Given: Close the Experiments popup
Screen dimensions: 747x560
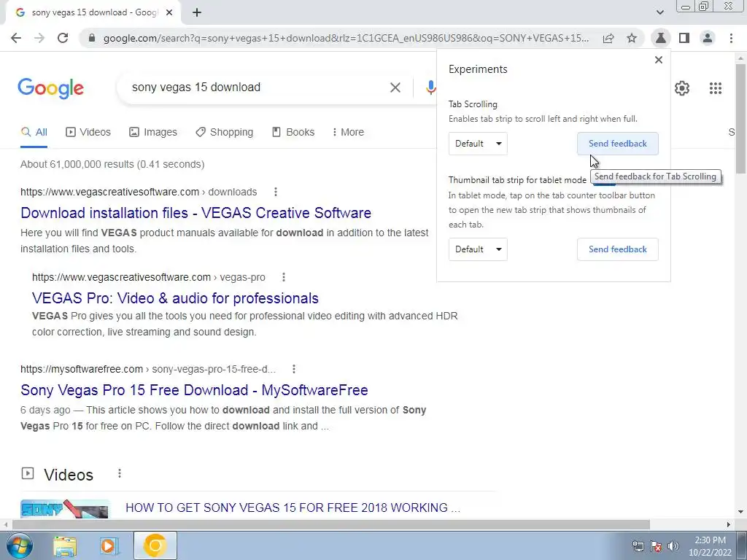Looking at the screenshot, I should pos(659,60).
